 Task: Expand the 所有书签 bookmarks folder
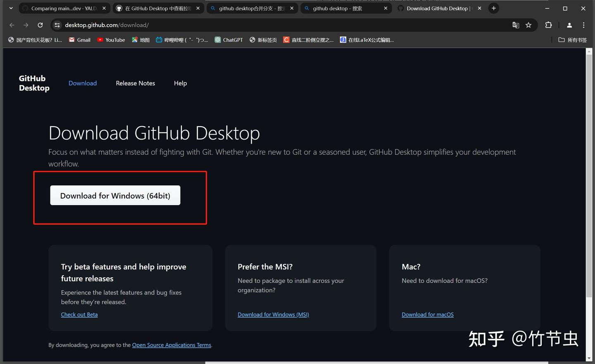(572, 40)
